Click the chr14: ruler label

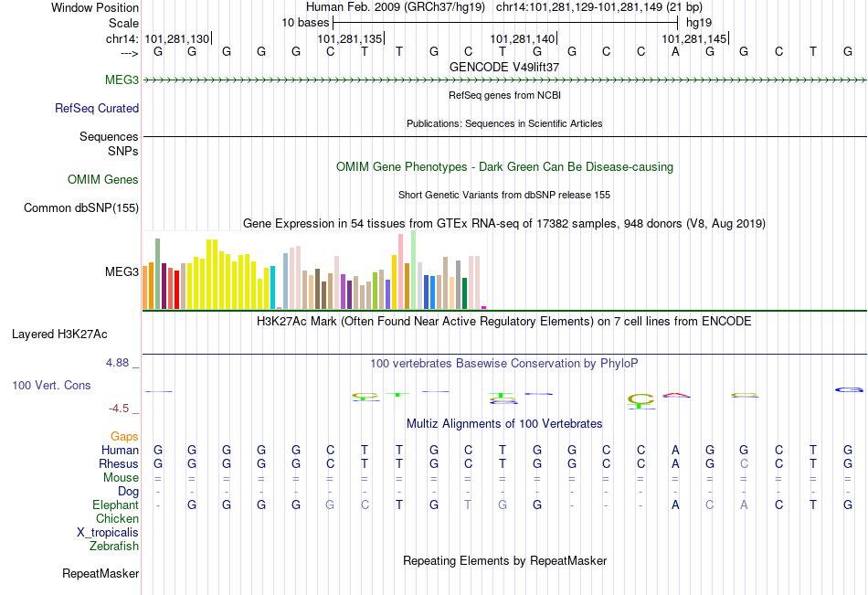122,38
